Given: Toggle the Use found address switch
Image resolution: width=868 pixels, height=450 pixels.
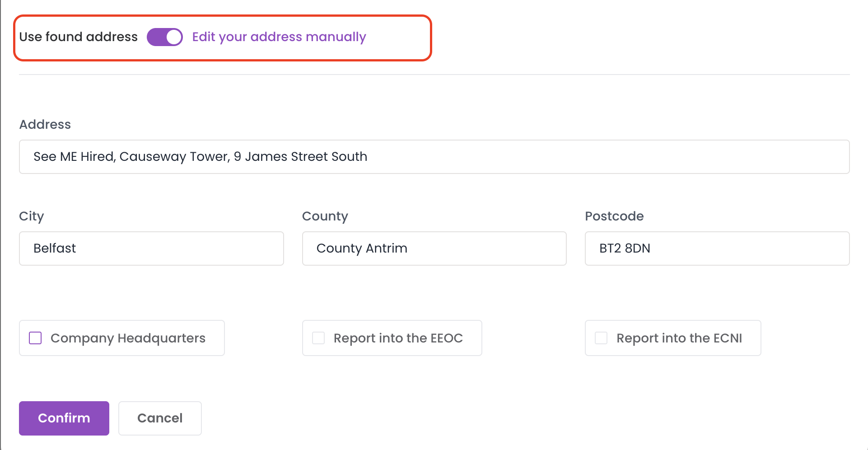Looking at the screenshot, I should (x=165, y=37).
